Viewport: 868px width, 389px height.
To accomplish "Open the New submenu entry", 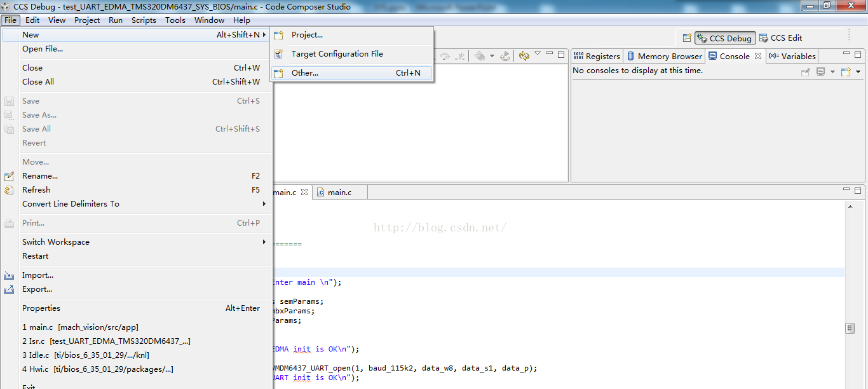I will [137, 35].
